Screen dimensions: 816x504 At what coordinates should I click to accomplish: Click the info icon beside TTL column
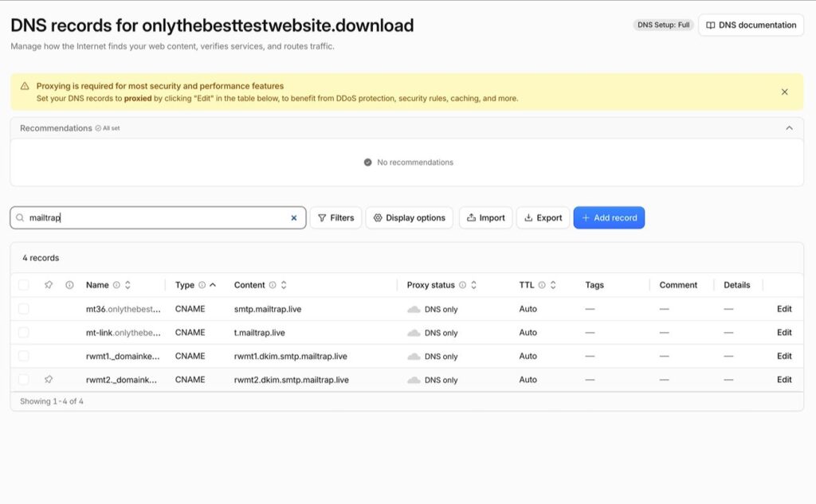[542, 285]
